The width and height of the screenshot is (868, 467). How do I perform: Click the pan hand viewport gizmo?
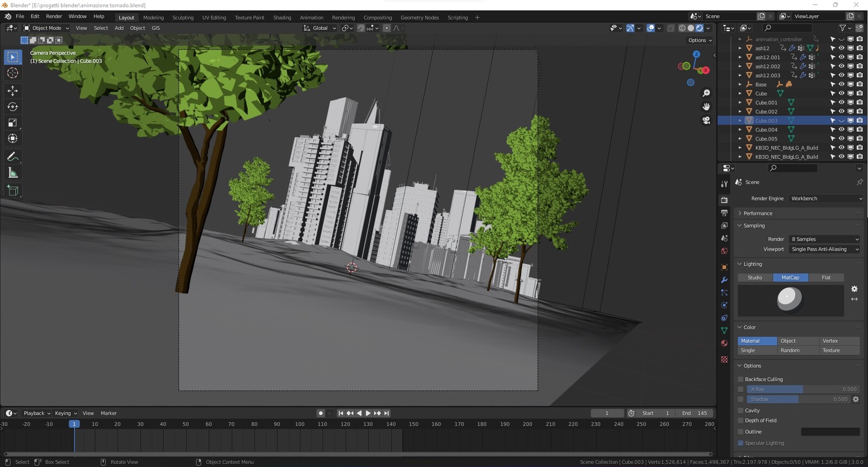(706, 106)
